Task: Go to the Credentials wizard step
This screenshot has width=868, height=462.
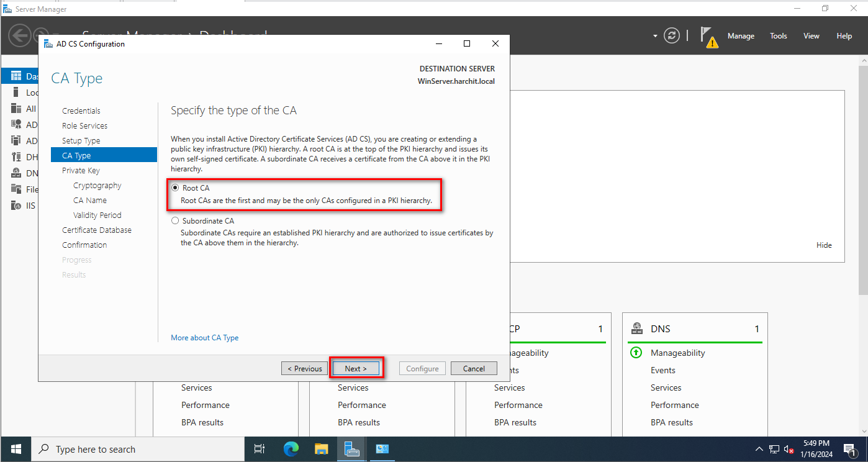Action: point(81,111)
